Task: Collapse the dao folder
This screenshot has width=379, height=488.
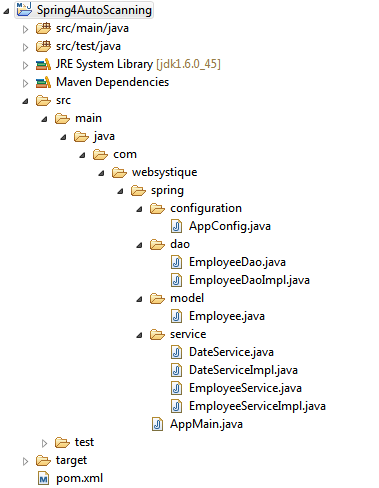Action: point(139,246)
